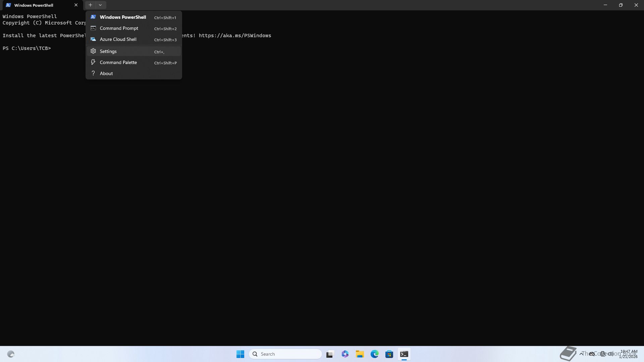Open the Command Palette entry
This screenshot has height=362, width=644.
click(x=118, y=62)
